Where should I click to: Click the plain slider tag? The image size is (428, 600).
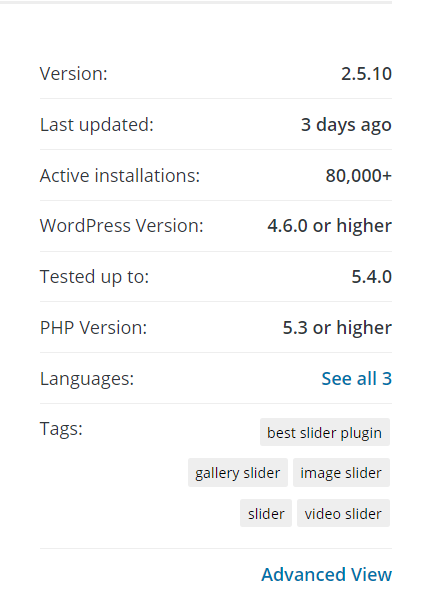pyautogui.click(x=266, y=513)
